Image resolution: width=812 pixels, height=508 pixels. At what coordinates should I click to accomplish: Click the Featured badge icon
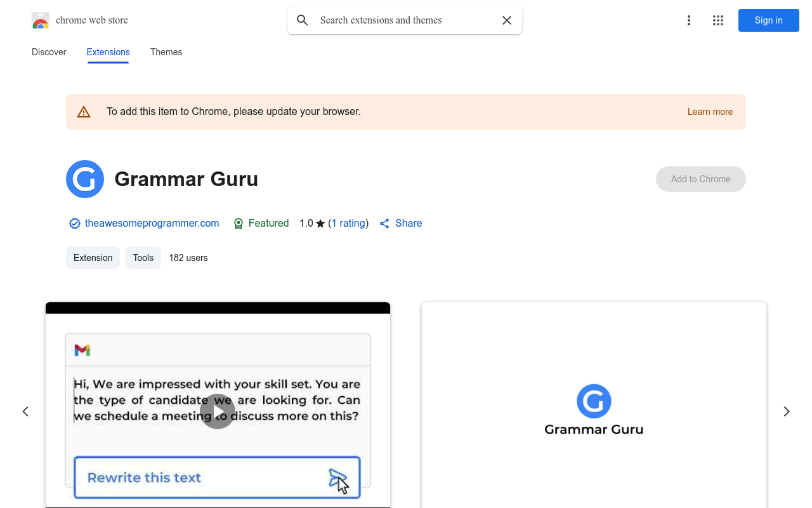pyautogui.click(x=239, y=224)
